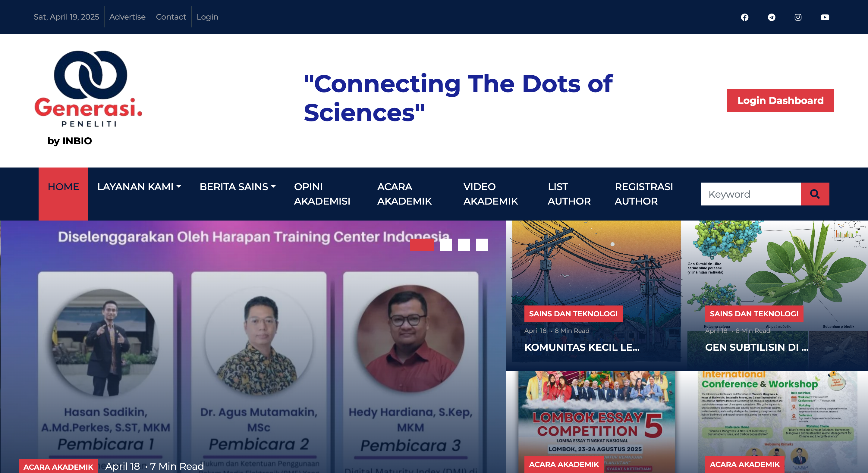Select the second carousel slide indicator

pos(446,245)
